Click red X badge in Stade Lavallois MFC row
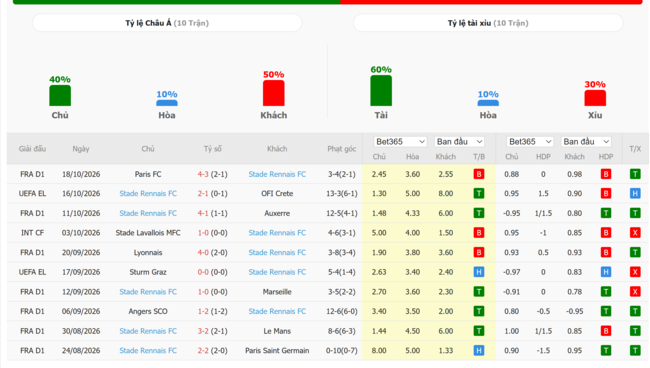650x368 pixels. click(x=635, y=233)
